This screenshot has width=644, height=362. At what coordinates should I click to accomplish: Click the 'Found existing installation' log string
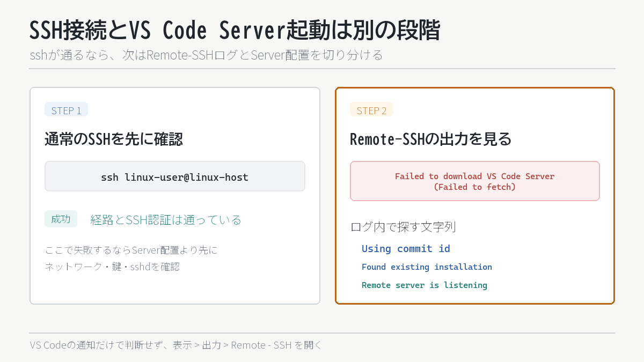tap(427, 267)
